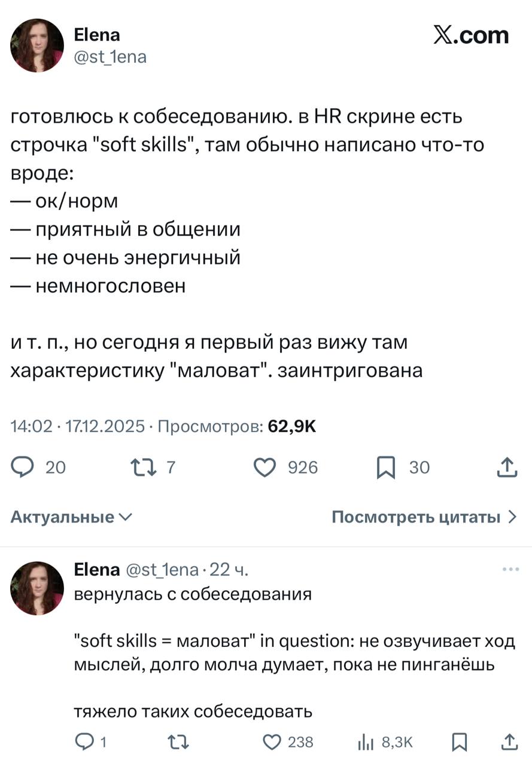Click the X.com logo

click(470, 35)
